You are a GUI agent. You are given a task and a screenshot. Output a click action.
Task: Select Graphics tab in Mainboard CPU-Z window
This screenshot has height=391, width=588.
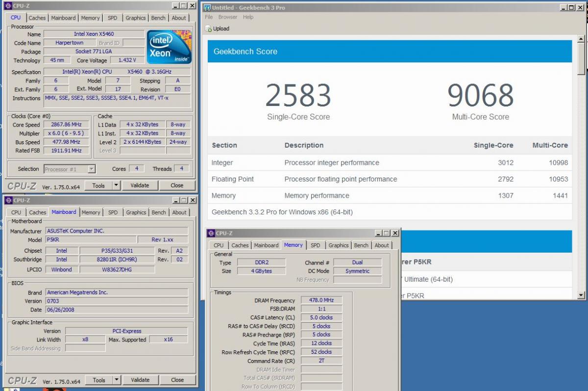point(136,212)
